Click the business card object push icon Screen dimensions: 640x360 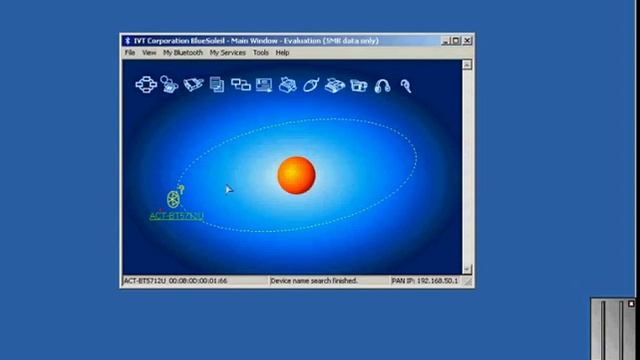point(264,85)
